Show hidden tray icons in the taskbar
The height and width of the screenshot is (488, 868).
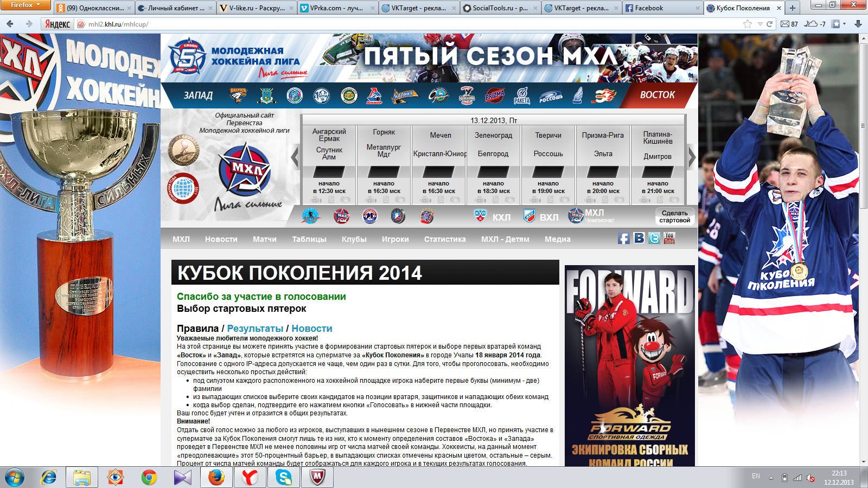click(771, 478)
